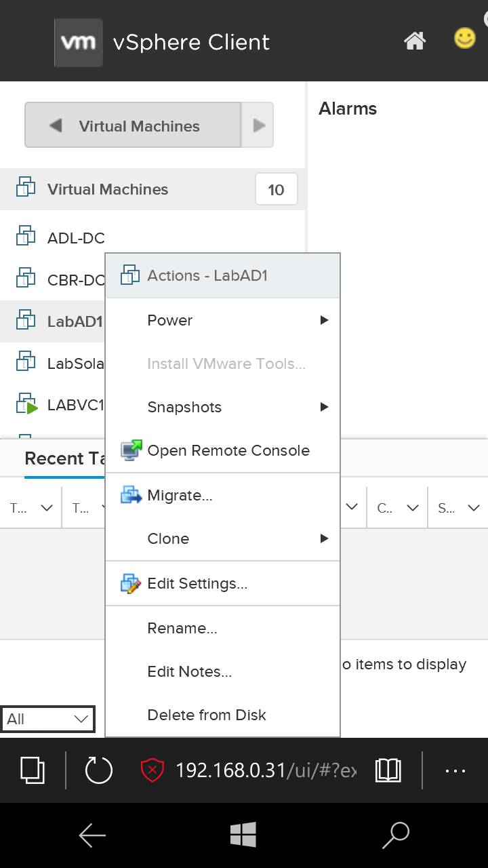Choose Edit Settings... entry
Viewport: 488px width, 868px height.
[223, 584]
